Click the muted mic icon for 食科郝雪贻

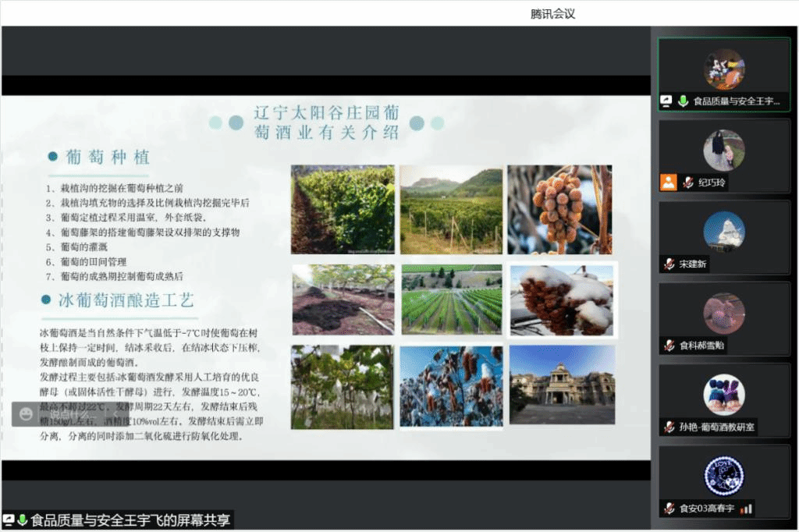669,345
